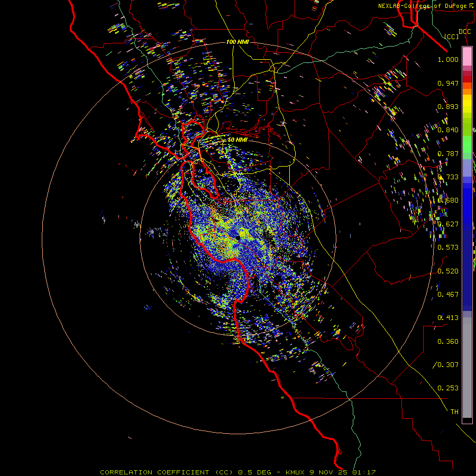The image size is (476, 476).
Task: Click the 100 NMI range ring label
Action: [x=237, y=42]
